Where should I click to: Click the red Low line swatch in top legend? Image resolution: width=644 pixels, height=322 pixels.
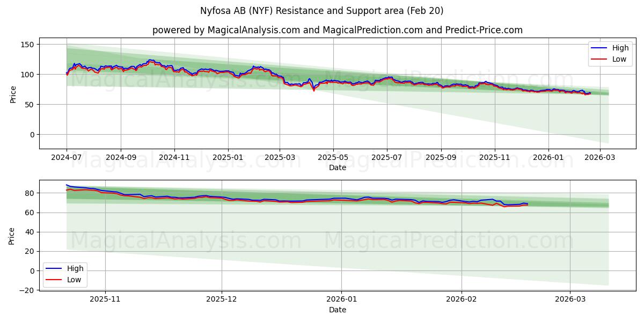(x=599, y=60)
